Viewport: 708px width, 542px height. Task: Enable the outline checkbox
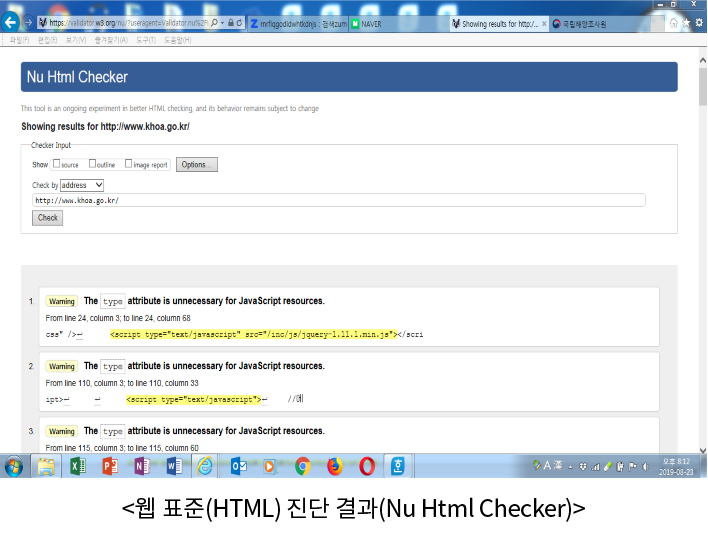click(92, 164)
